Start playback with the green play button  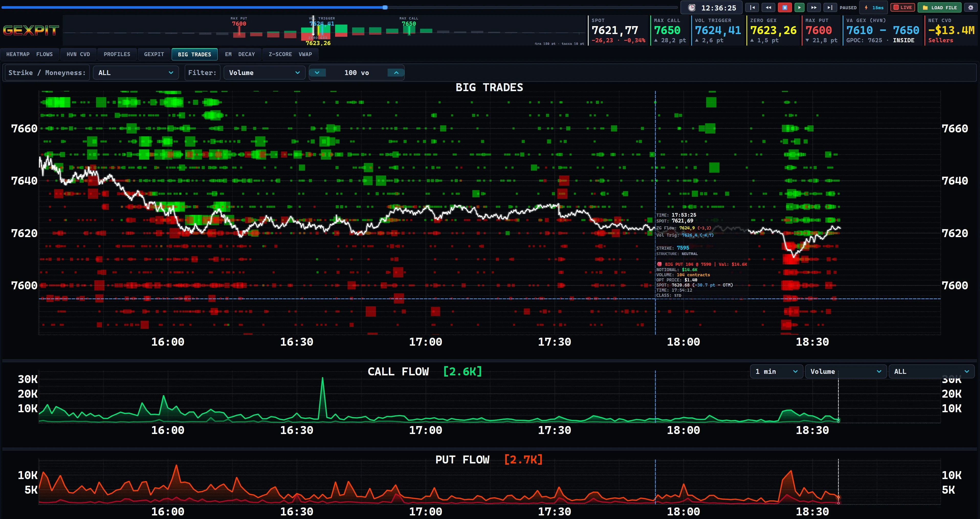click(x=799, y=8)
